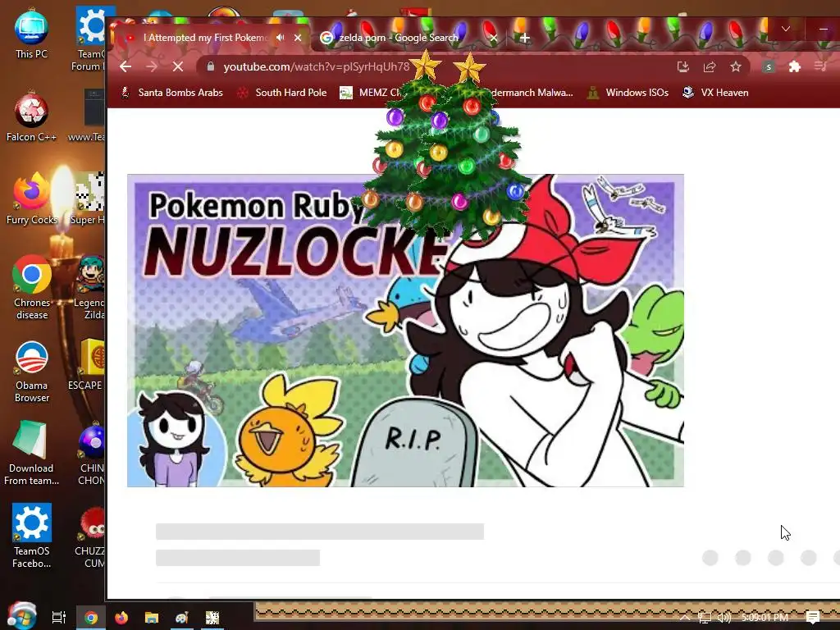Image resolution: width=840 pixels, height=630 pixels.
Task: Open the South Hard Pole bookmark
Action: [282, 93]
